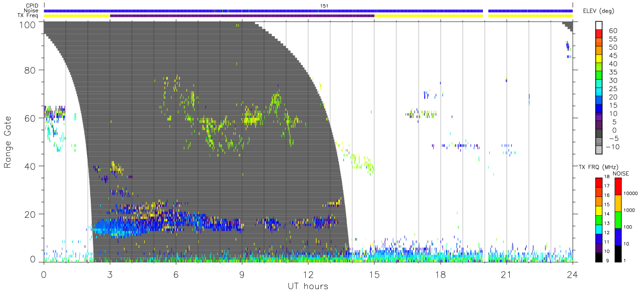Click the 55 label on ELEV colorbar
The image size is (644, 297).
[614, 39]
